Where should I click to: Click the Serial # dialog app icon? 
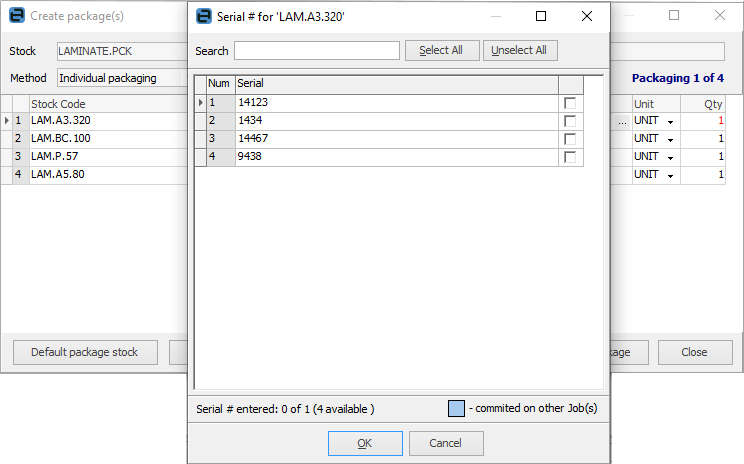(x=204, y=17)
